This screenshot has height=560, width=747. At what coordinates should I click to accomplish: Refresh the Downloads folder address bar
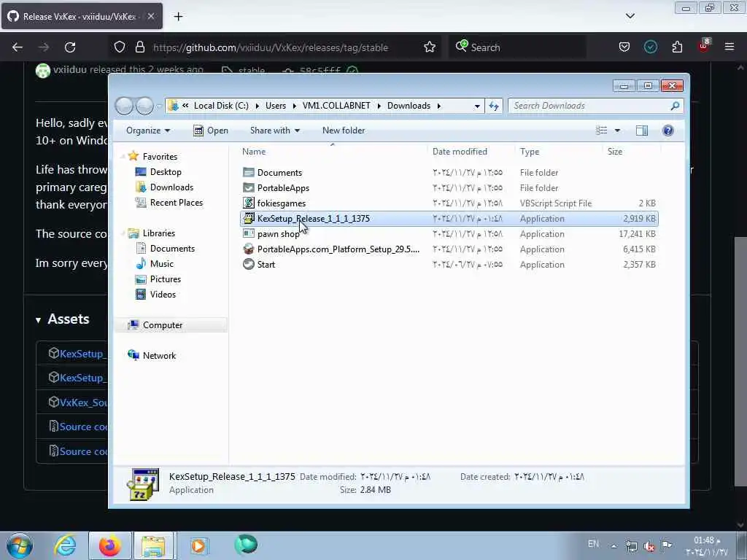pos(494,106)
